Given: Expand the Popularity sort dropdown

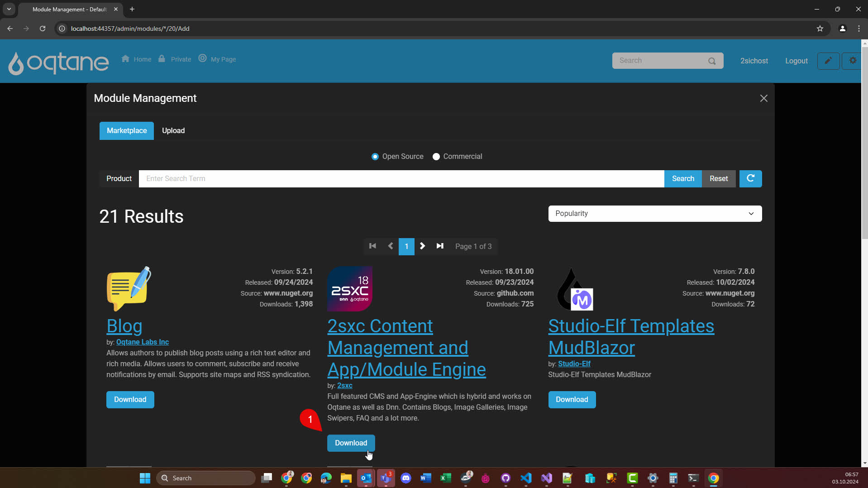Looking at the screenshot, I should tap(654, 214).
